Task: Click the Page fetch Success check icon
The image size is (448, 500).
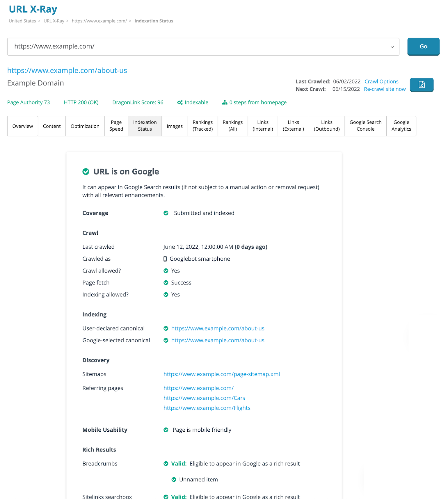Action: click(166, 283)
